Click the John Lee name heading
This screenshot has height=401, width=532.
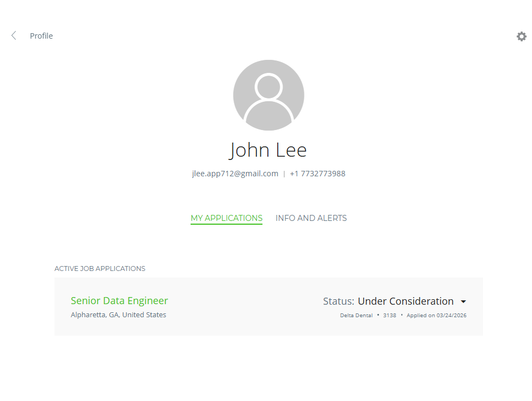click(268, 150)
